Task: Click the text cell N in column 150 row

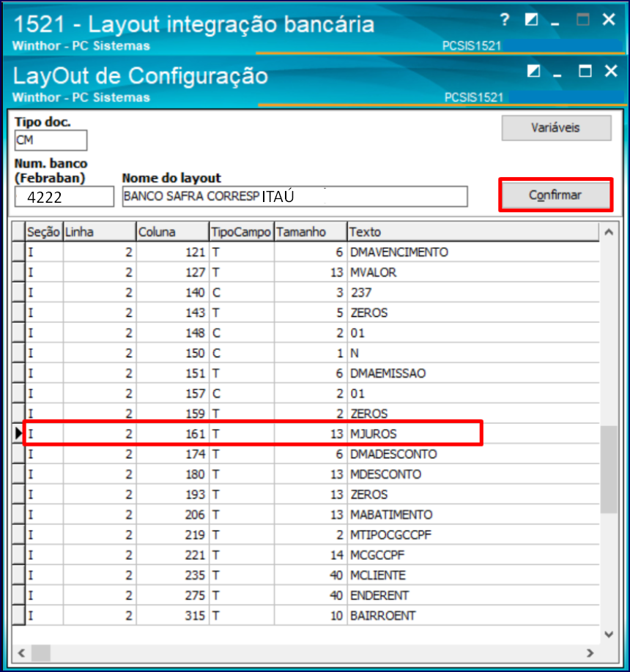Action: pos(473,353)
